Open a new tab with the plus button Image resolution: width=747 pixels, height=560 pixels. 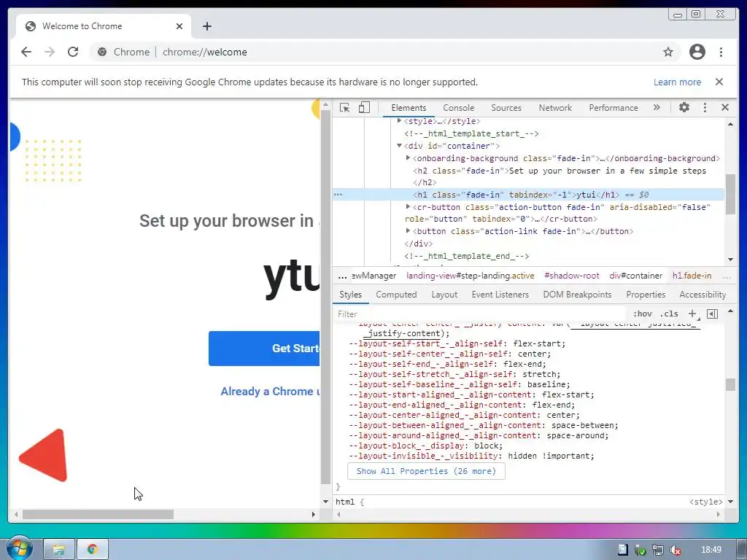[206, 26]
